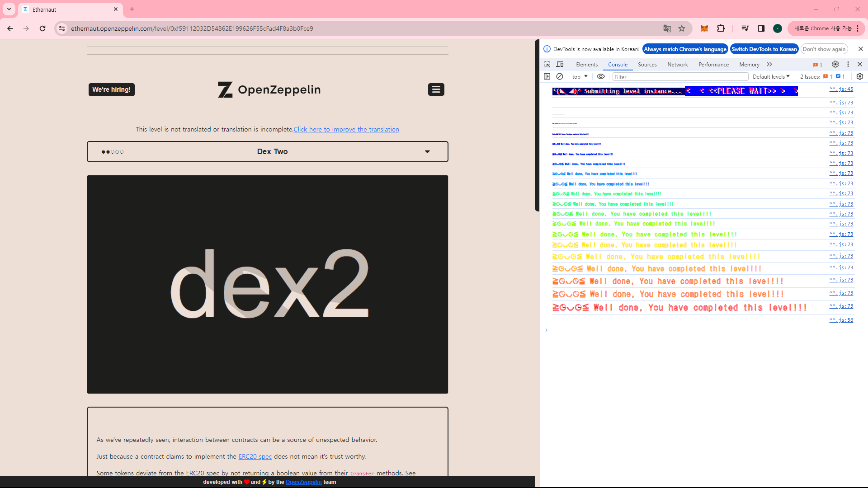Click the info icon in the DevTools infobar
The width and height of the screenshot is (868, 488).
[x=547, y=49]
